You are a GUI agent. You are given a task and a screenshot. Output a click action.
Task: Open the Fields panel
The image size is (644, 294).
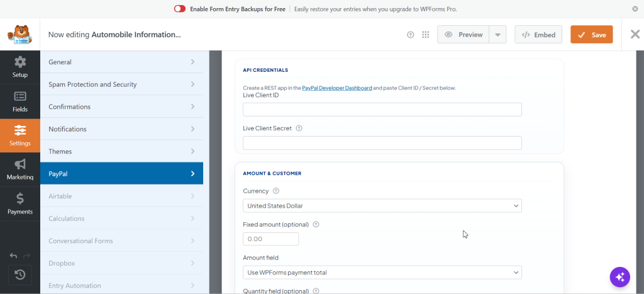(x=20, y=101)
